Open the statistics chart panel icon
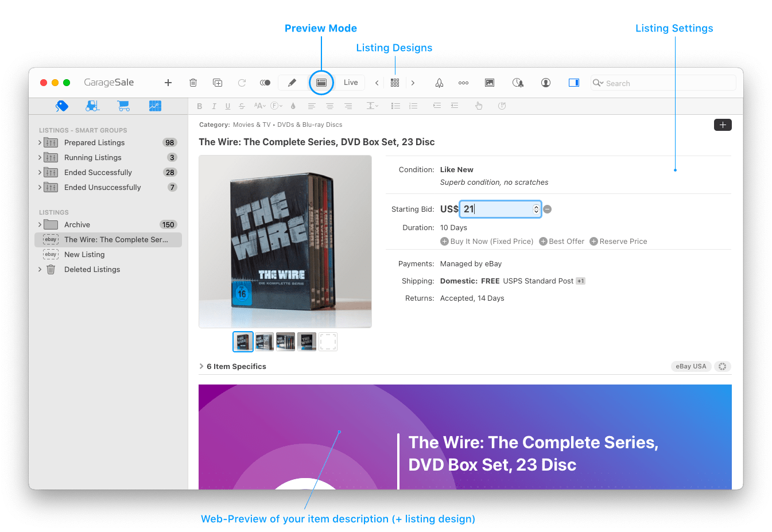The width and height of the screenshot is (772, 532). (154, 106)
